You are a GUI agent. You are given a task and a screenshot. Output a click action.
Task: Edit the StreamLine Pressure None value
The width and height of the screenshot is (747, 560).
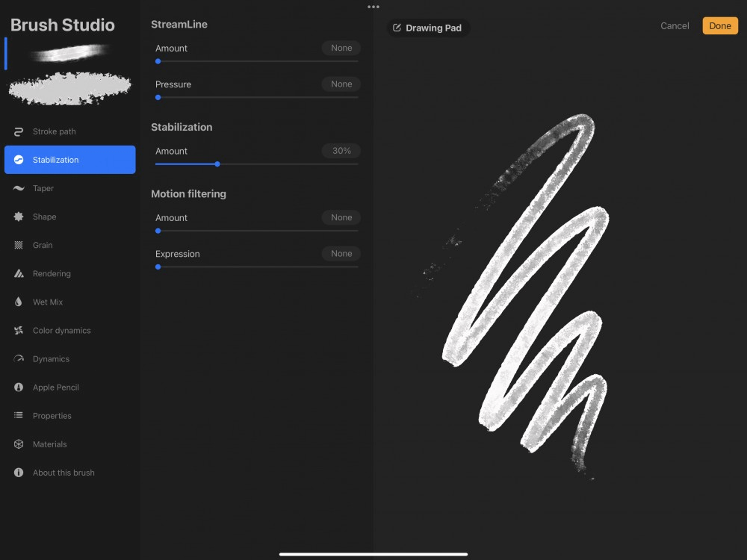pos(341,84)
